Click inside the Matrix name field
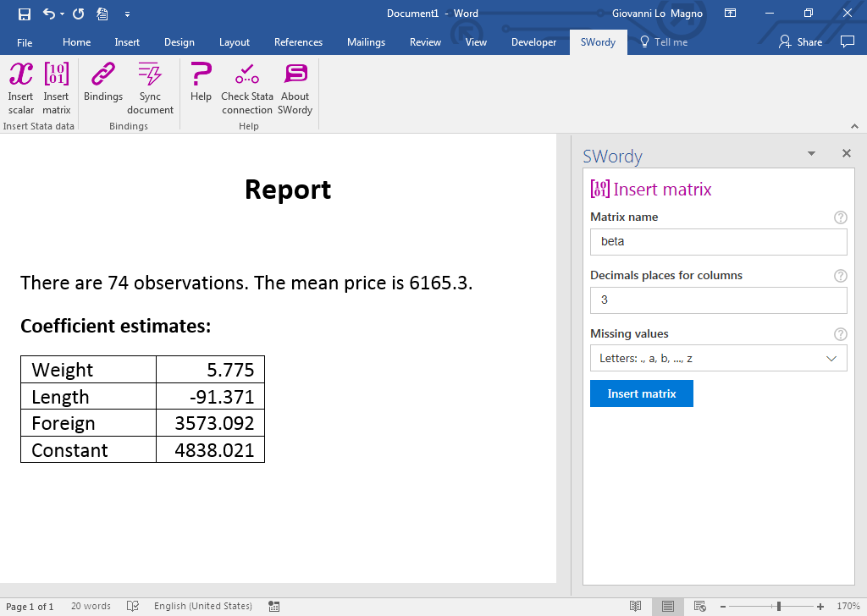The height and width of the screenshot is (616, 867). tap(718, 242)
